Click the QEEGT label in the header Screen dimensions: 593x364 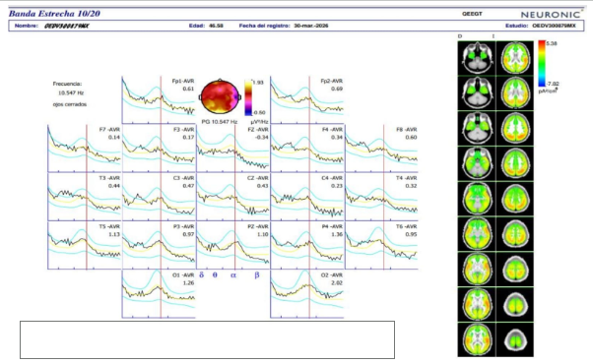472,14
